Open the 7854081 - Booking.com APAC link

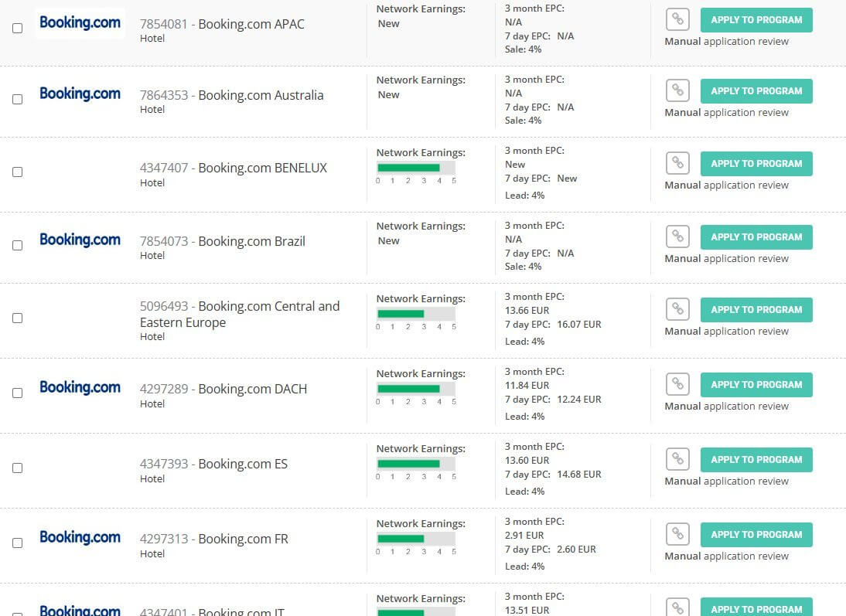[222, 24]
